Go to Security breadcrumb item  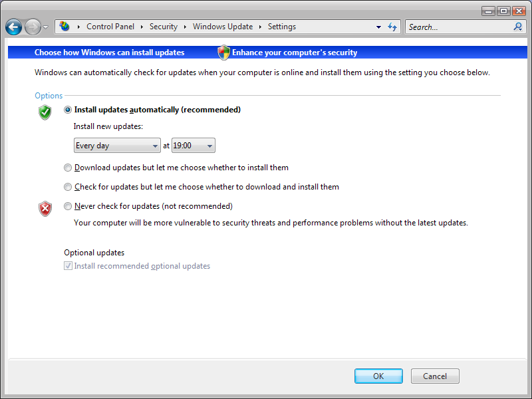(x=164, y=27)
